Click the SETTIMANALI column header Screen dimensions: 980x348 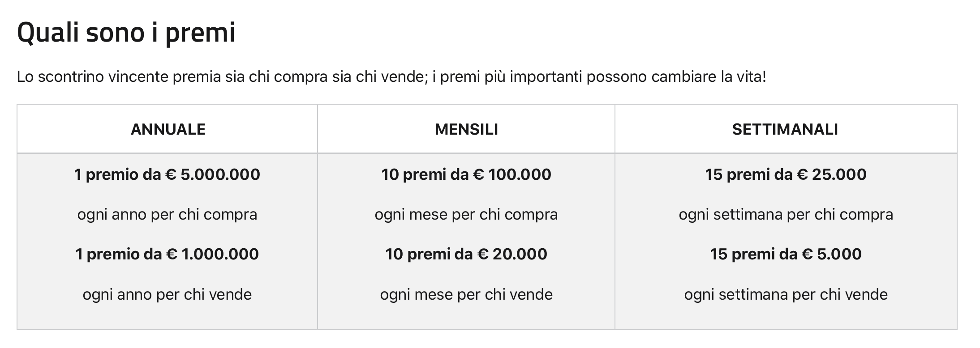click(785, 129)
